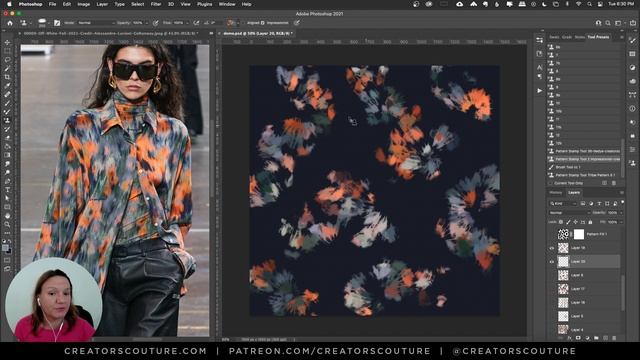Create new fill or adjustment layer
The image size is (640, 360).
coord(587,338)
